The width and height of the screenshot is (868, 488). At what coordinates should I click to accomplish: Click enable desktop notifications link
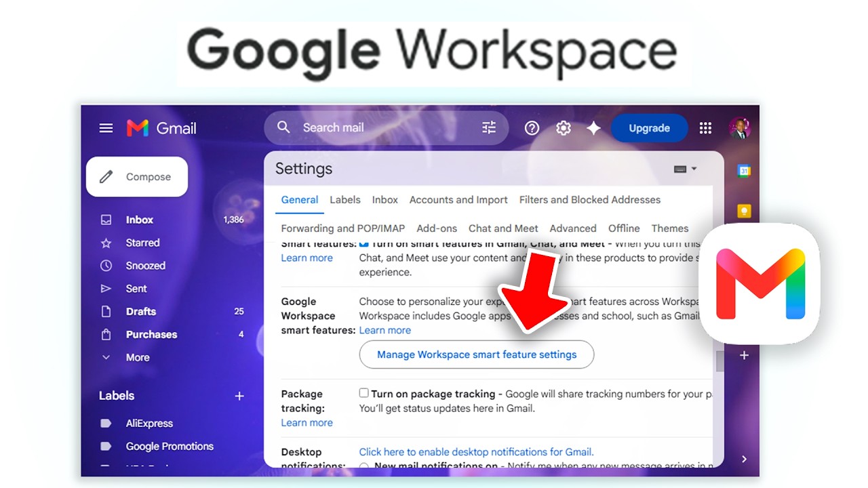(x=476, y=452)
